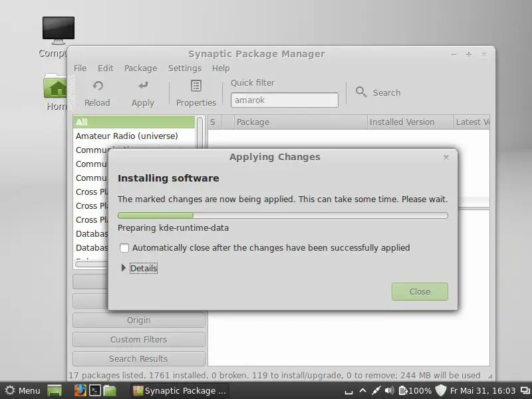The width and height of the screenshot is (532, 399).
Task: Click the show desktop taskbar icon
Action: click(55, 390)
